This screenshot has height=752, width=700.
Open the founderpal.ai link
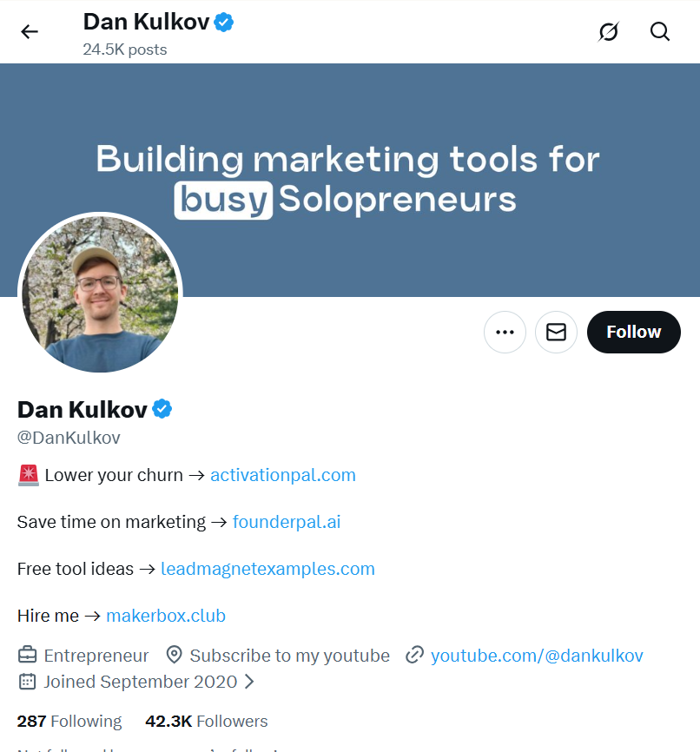pos(287,522)
